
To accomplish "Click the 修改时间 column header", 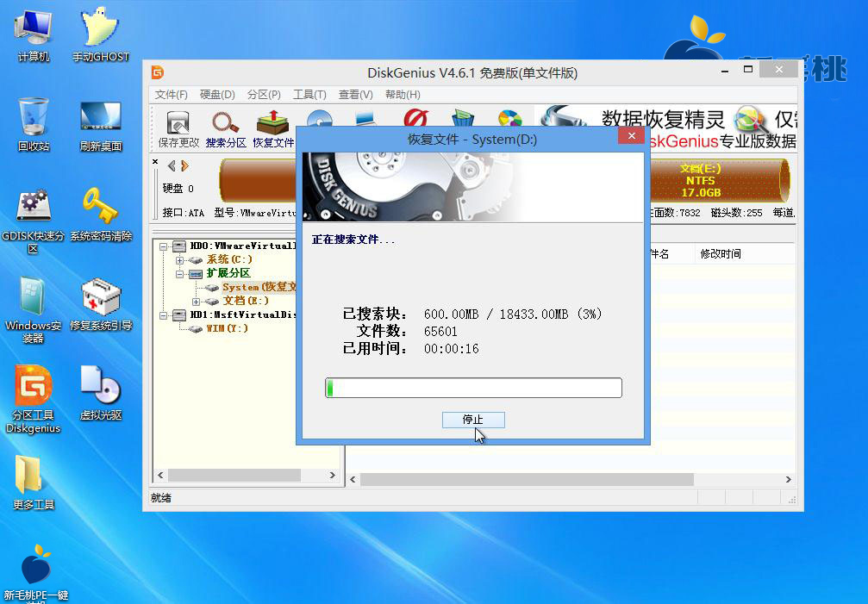I will pos(721,254).
